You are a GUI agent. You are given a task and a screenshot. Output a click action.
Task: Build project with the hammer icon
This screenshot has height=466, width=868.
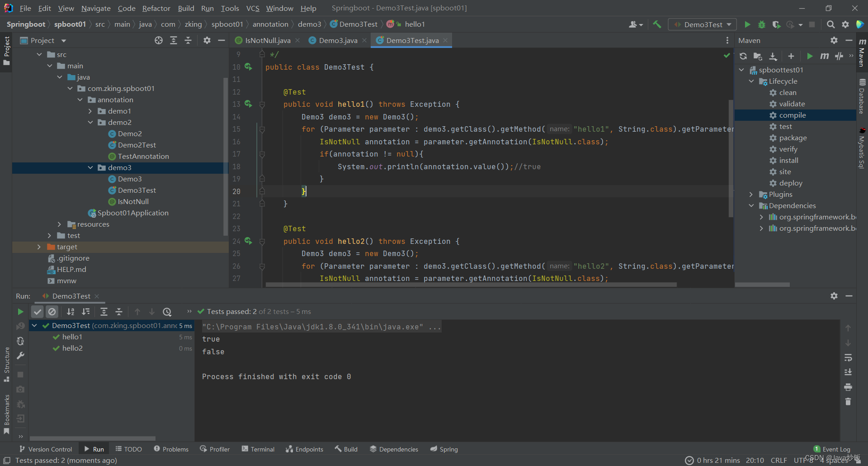pos(657,24)
